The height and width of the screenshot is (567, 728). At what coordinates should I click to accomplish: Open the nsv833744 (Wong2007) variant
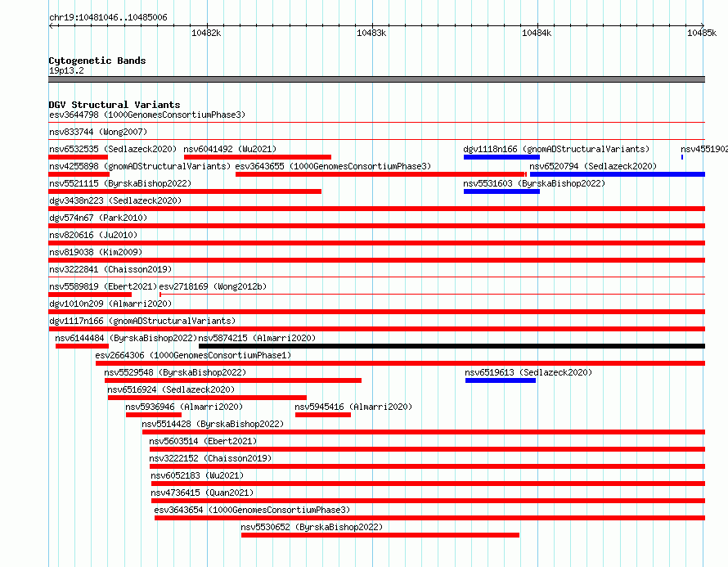pos(98,132)
